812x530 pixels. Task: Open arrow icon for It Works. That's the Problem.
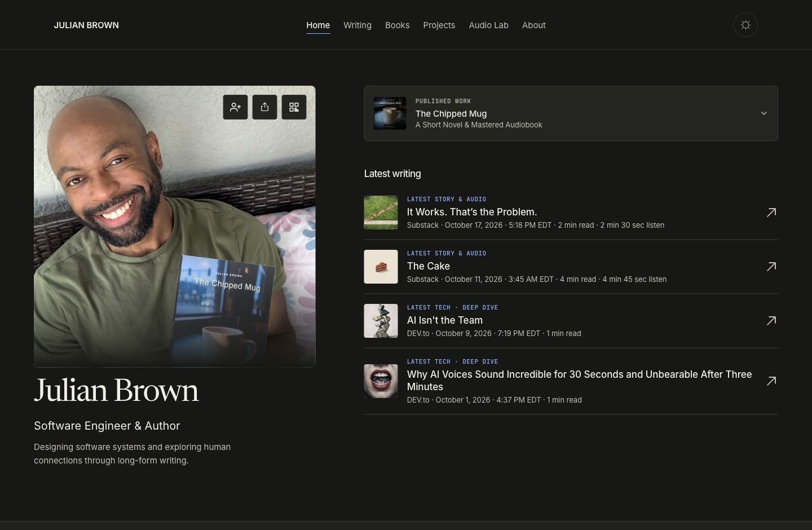(x=771, y=212)
